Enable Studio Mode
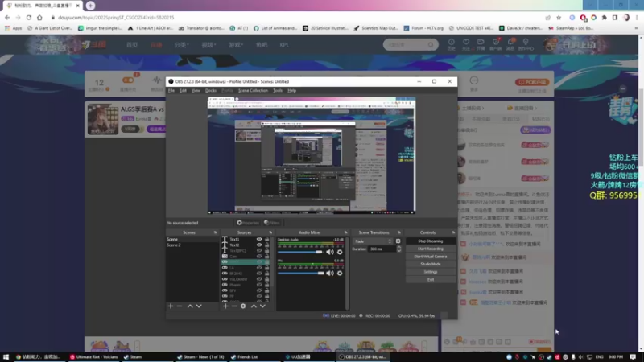 point(431,265)
